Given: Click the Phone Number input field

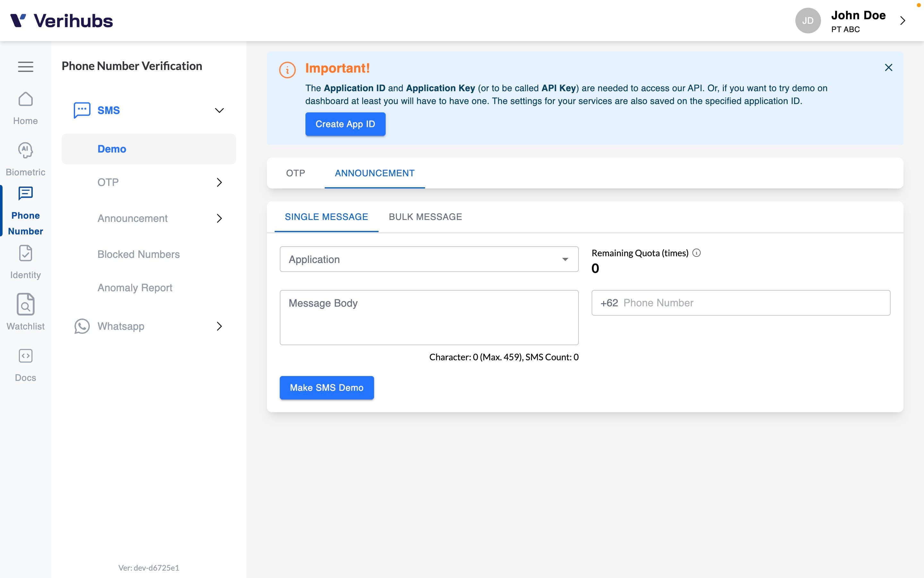Looking at the screenshot, I should click(741, 303).
